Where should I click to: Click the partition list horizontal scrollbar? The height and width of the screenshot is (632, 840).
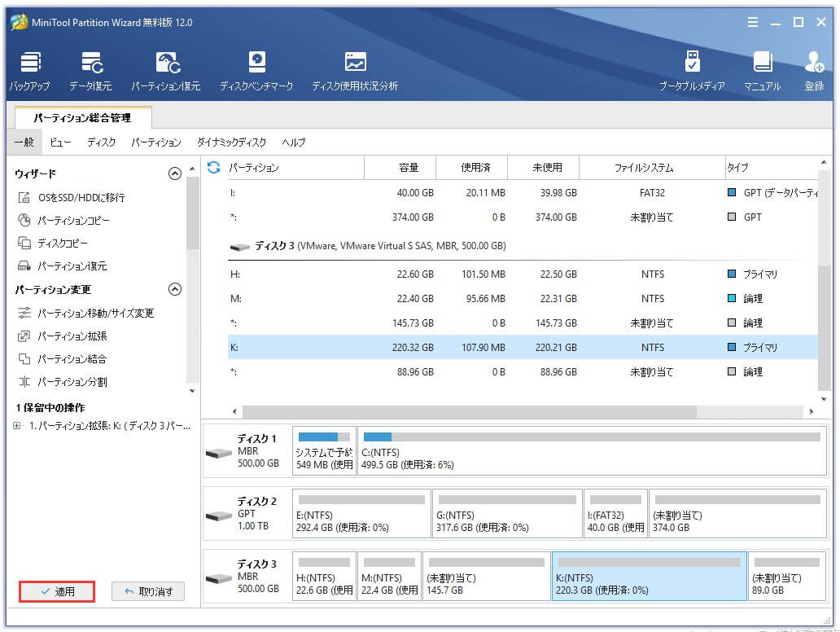(469, 412)
